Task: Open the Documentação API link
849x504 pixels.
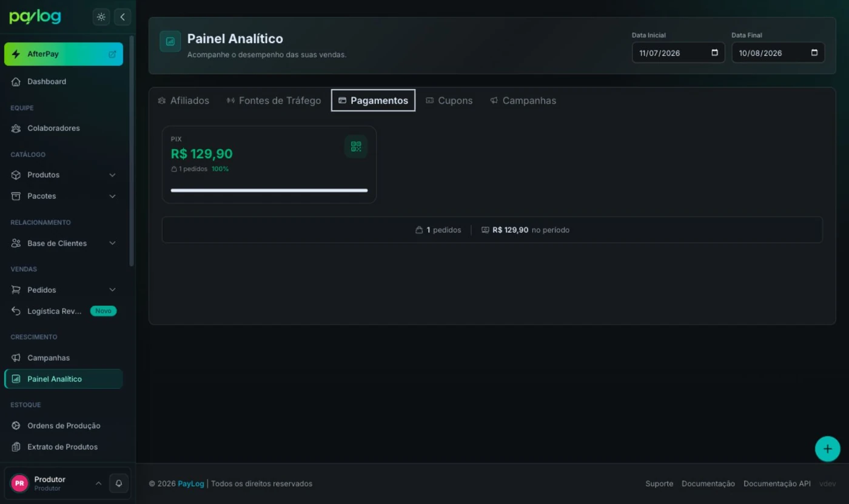Action: [777, 484]
